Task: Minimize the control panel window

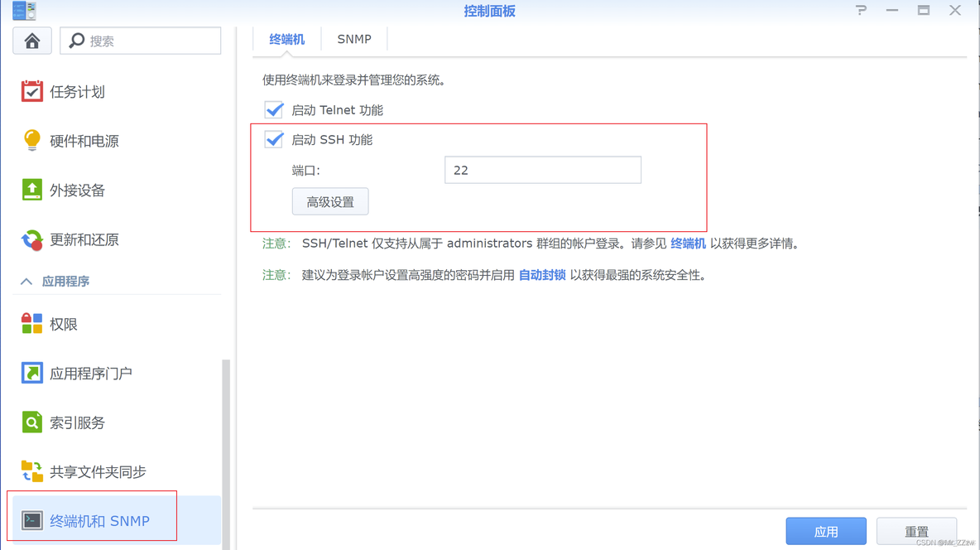Action: pyautogui.click(x=892, y=10)
